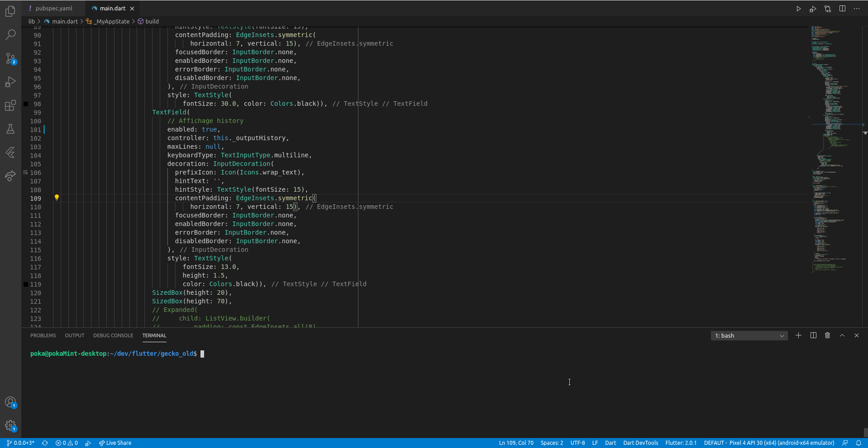Click the Flutter: 2.0.1 version
Screen dimensions: 868x448
point(681,443)
